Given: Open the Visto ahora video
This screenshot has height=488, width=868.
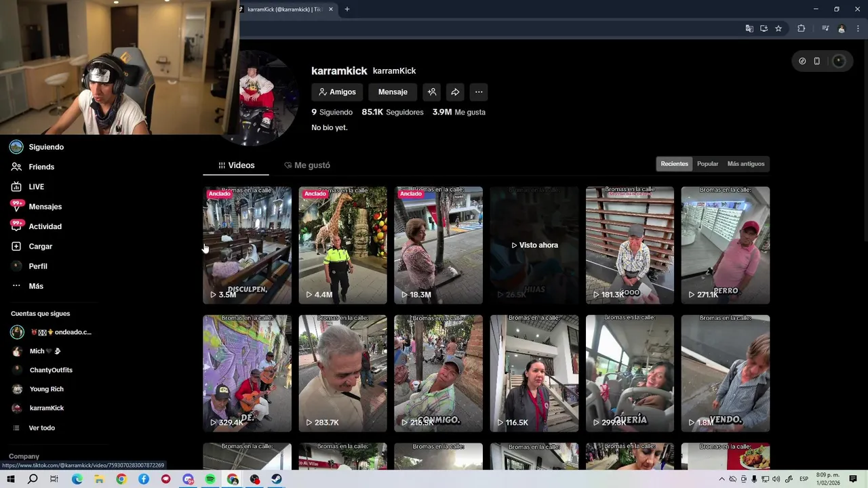Looking at the screenshot, I should 534,245.
